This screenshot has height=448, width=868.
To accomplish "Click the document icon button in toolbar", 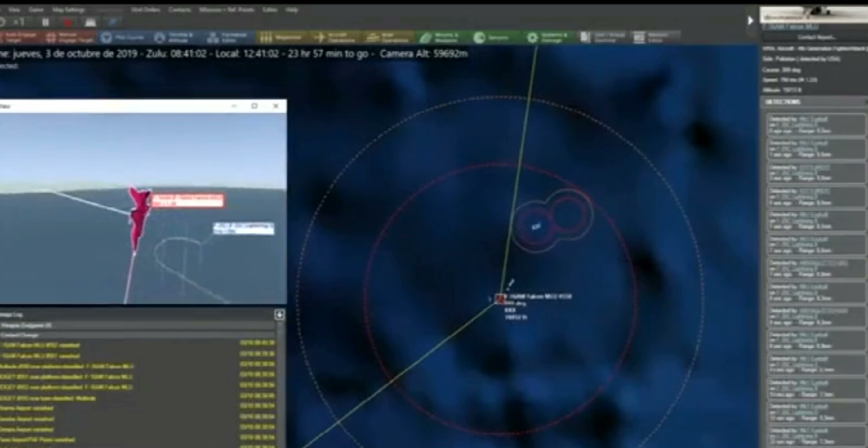I will (x=601, y=37).
